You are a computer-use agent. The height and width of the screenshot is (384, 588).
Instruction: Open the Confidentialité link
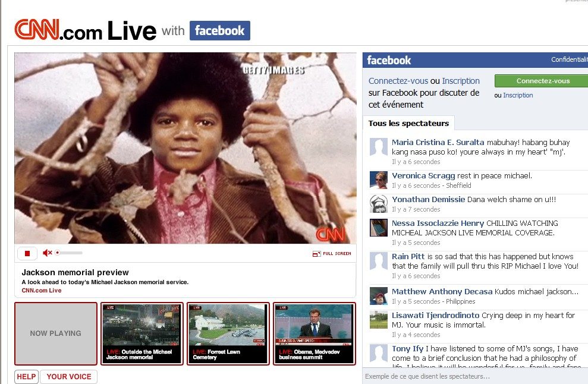pyautogui.click(x=569, y=60)
